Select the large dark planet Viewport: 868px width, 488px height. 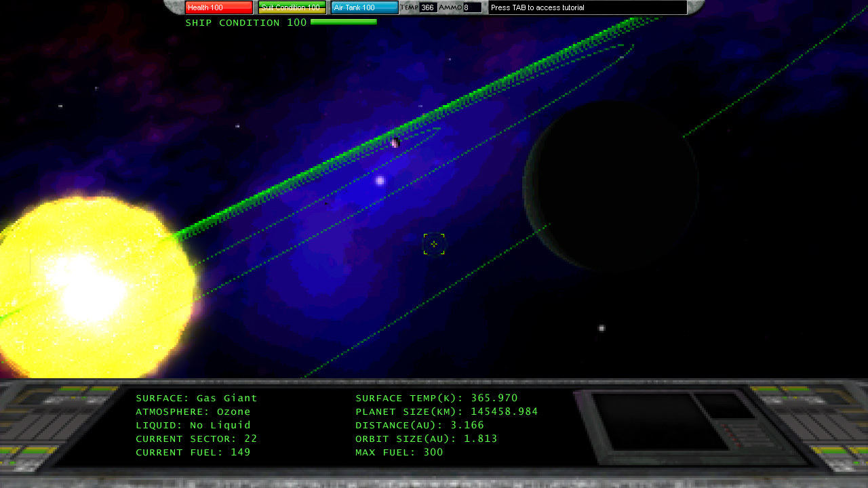611,186
